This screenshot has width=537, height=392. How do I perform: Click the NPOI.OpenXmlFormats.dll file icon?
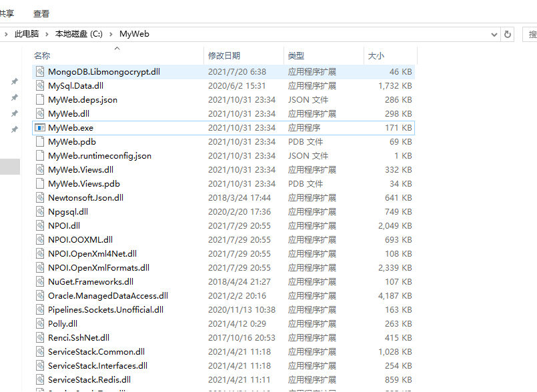click(x=40, y=268)
